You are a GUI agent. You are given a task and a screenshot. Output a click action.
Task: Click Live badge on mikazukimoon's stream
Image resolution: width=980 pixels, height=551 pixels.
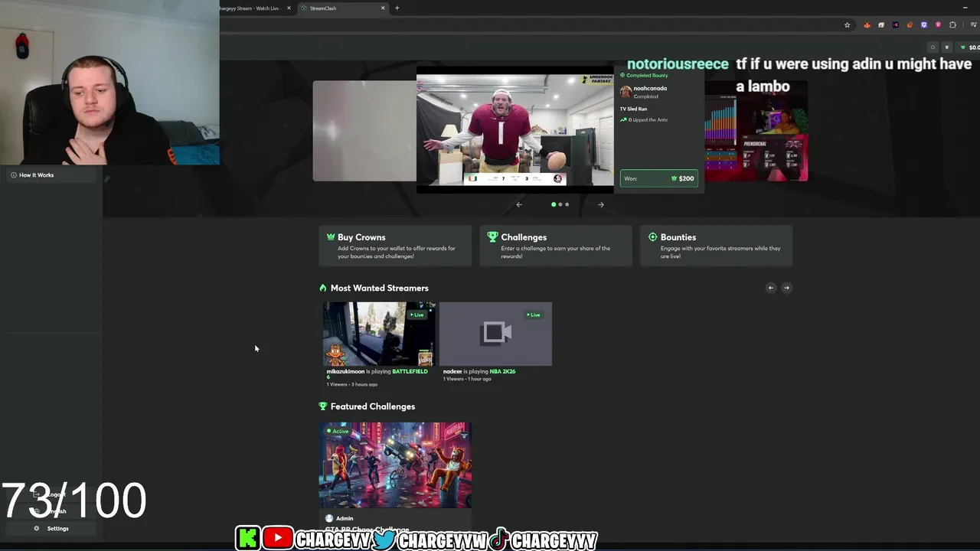417,315
